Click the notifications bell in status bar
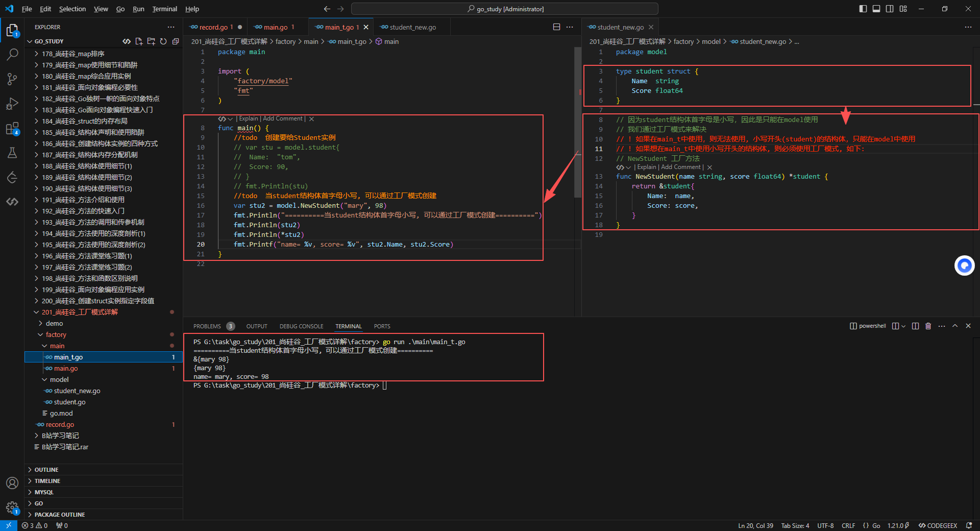980x531 pixels. pos(969,525)
